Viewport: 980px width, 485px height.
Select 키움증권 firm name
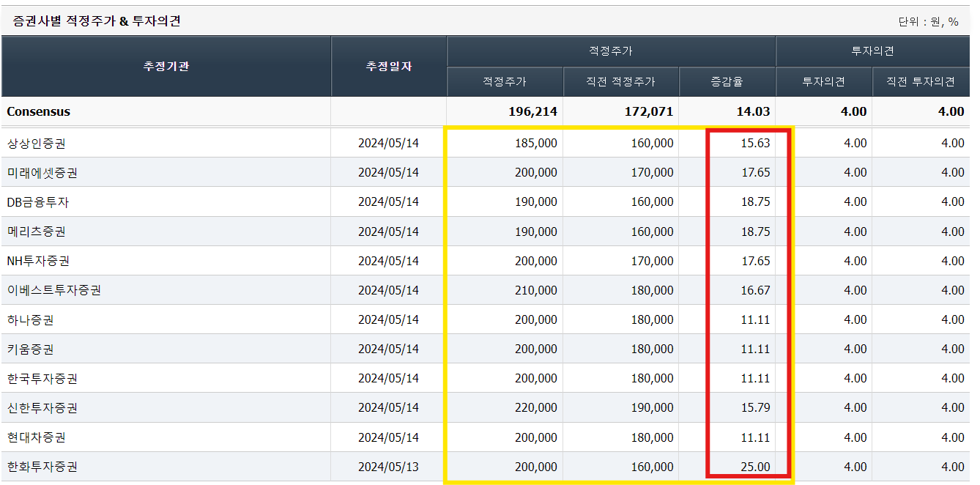31,349
